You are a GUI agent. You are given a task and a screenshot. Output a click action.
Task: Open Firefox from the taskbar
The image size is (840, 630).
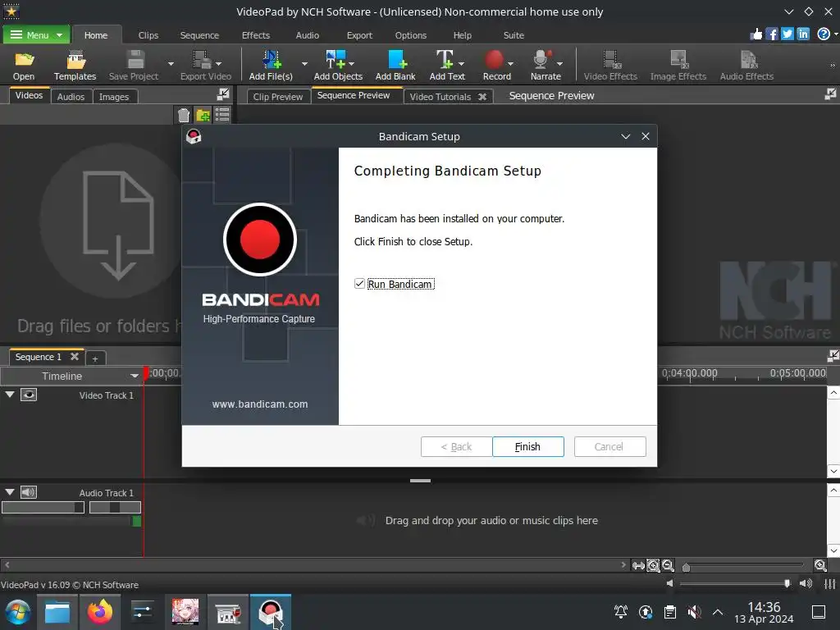click(99, 612)
